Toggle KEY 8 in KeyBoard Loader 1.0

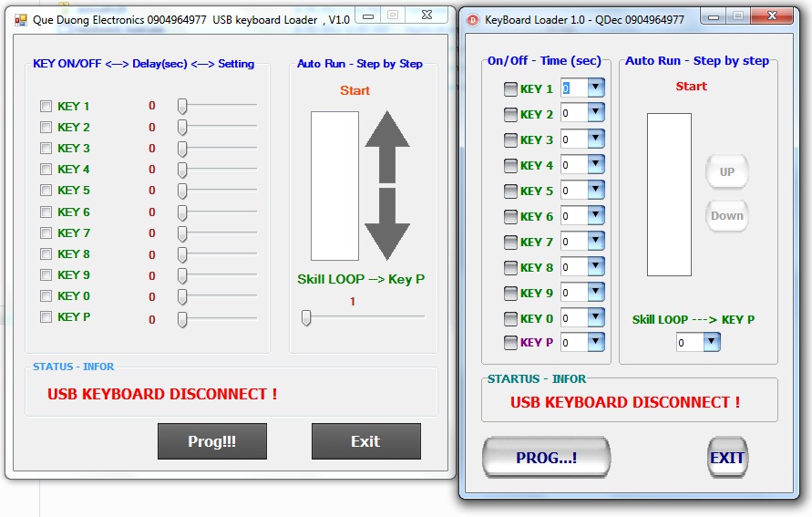510,267
